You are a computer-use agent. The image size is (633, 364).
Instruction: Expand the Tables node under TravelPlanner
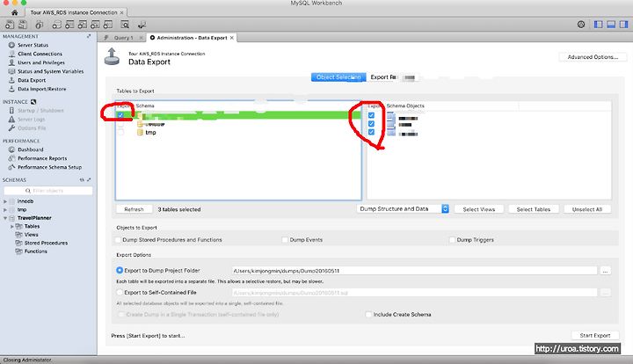(x=12, y=226)
